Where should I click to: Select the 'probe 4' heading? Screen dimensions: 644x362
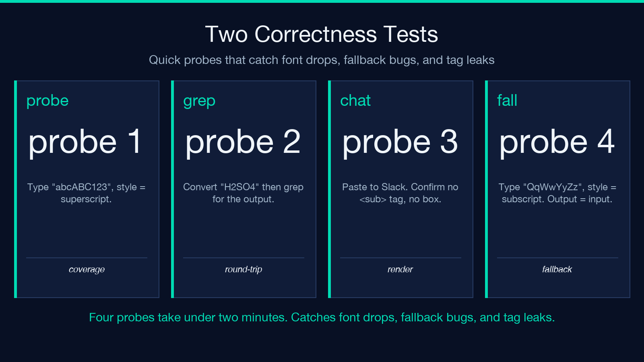[557, 142]
